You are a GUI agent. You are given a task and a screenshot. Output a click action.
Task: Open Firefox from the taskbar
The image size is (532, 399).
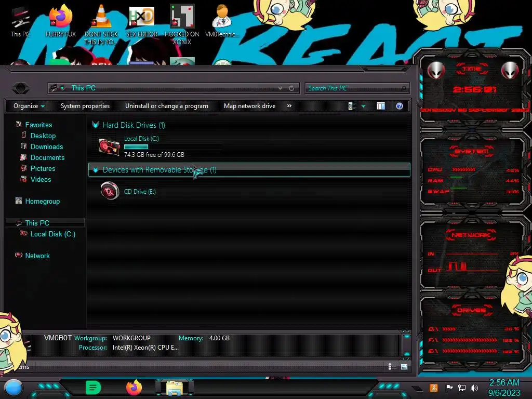[x=134, y=388]
